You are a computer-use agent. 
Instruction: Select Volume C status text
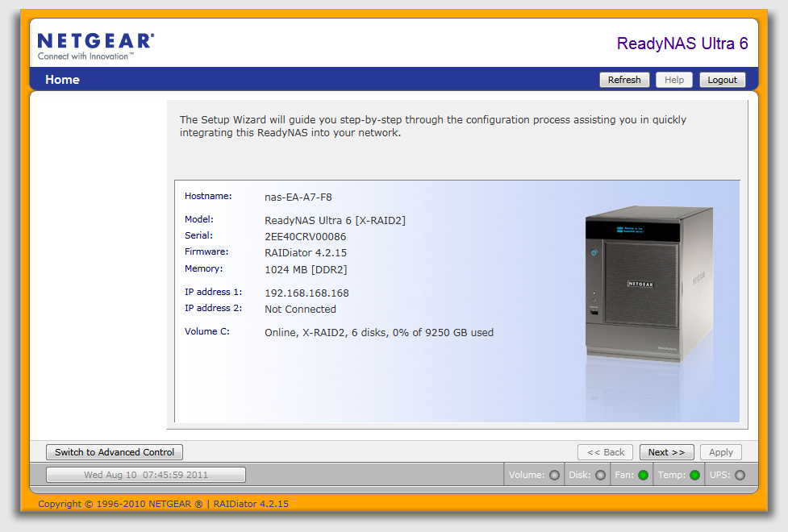pos(379,333)
